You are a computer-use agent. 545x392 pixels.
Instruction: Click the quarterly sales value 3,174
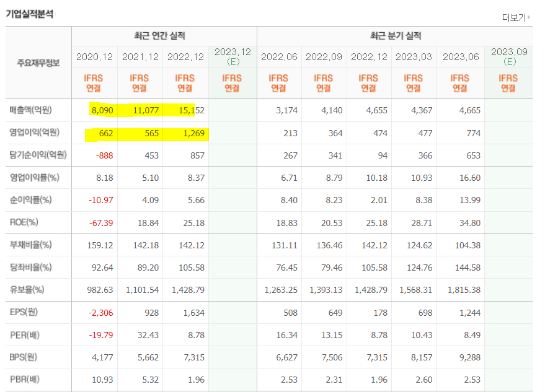(x=286, y=110)
